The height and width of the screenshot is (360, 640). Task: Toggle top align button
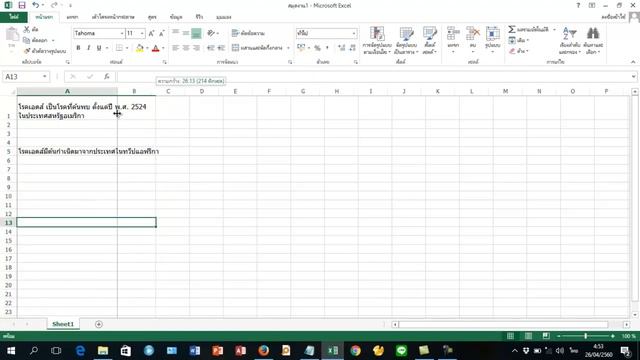click(x=176, y=33)
